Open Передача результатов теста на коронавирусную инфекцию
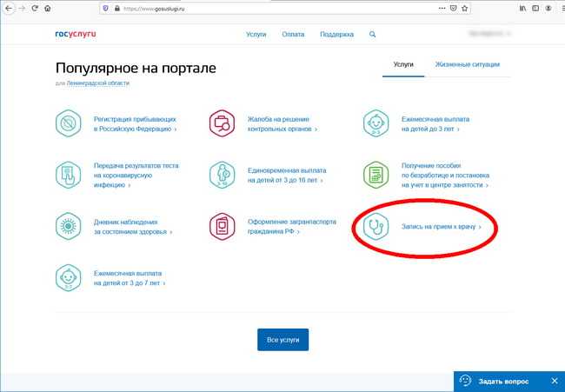565x392 pixels. pos(136,175)
